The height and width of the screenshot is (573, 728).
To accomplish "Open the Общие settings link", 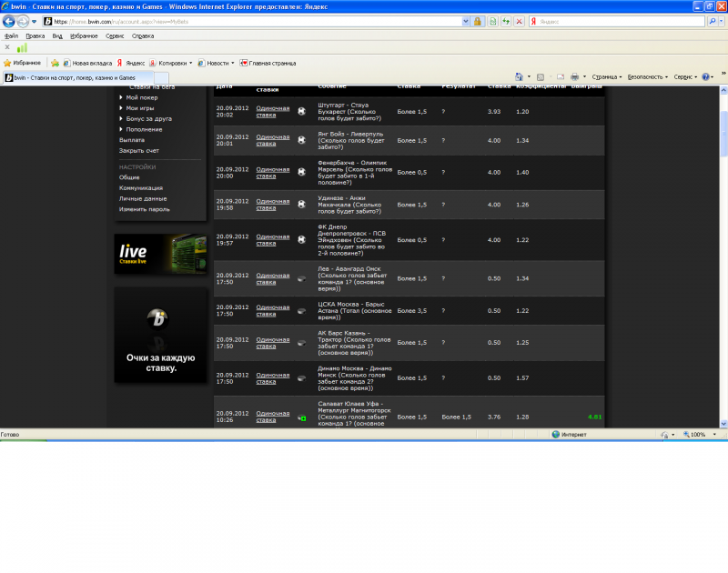I will click(x=129, y=177).
